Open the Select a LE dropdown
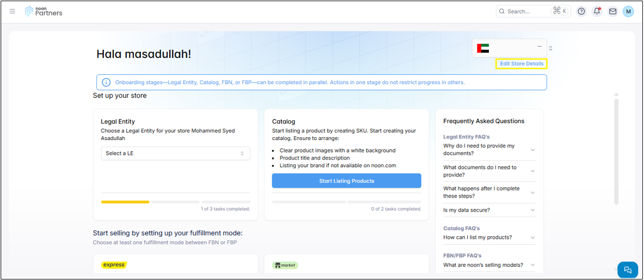644x280 pixels. (175, 154)
